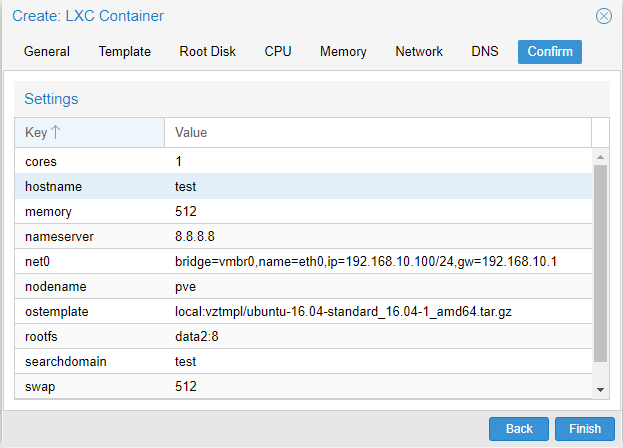Click the active Confirm tab
Image resolution: width=623 pixels, height=448 pixels.
click(550, 52)
